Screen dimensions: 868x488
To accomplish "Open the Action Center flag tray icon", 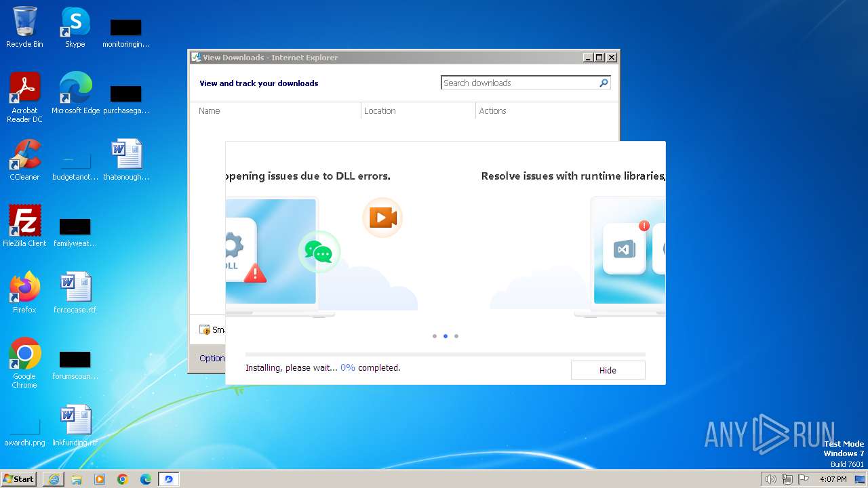I will [x=804, y=479].
